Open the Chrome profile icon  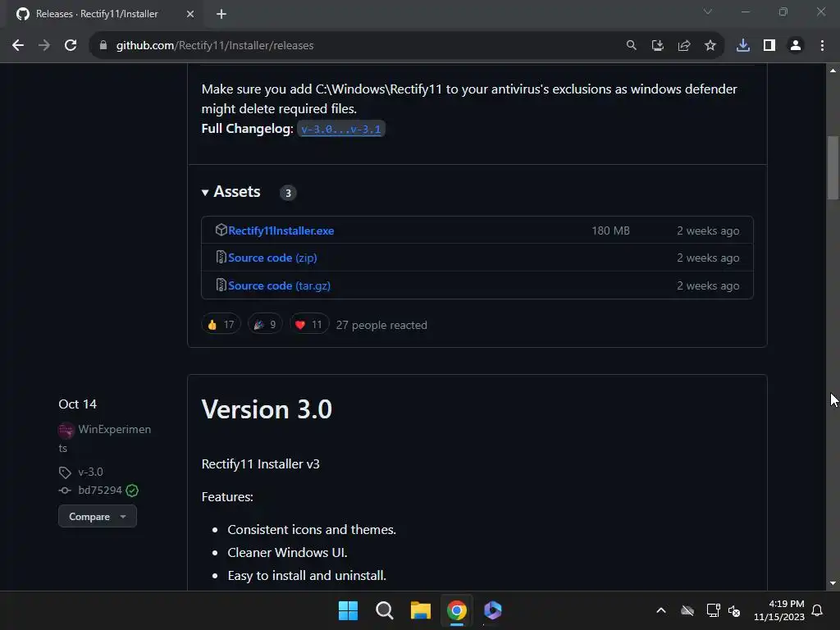[x=796, y=46]
